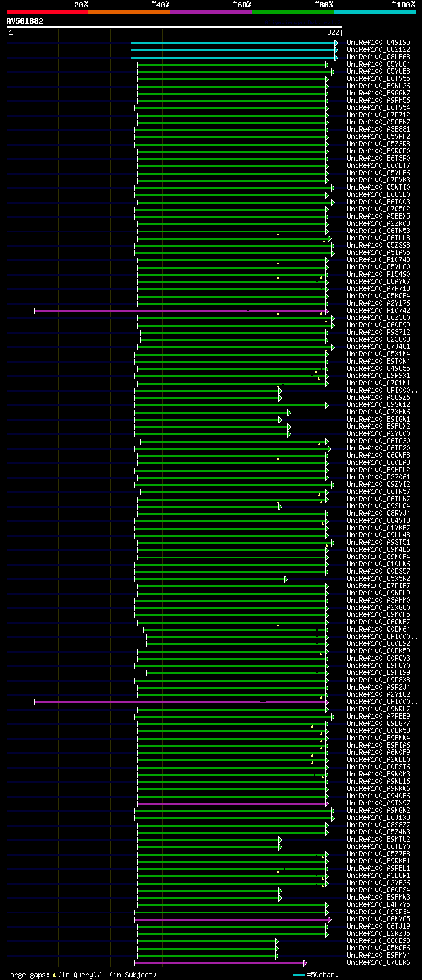Viewport: 422px width, 980px height.
Task: Select the UniRef100_A7PVK3 label
Action: coord(379,180)
